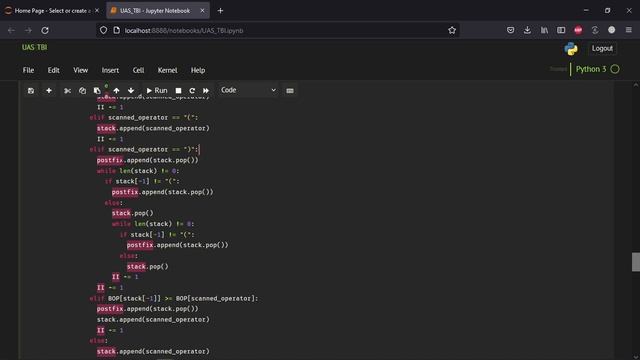Reload the current page
The height and width of the screenshot is (360, 640).
tap(45, 30)
